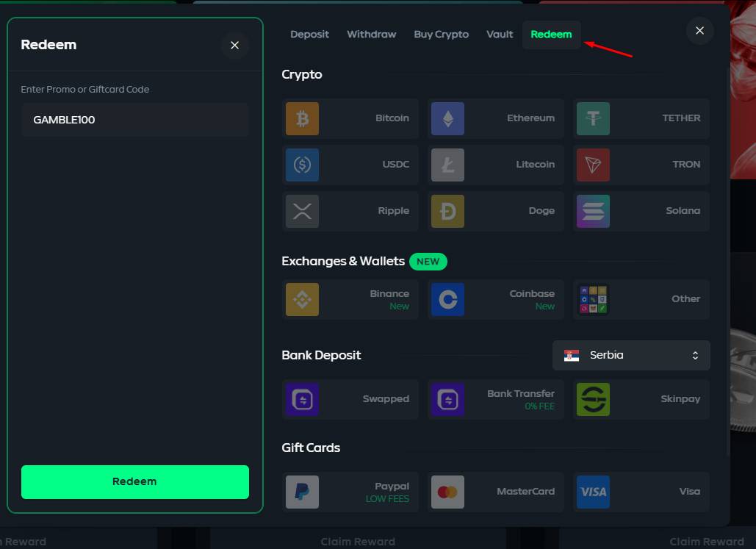The width and height of the screenshot is (756, 549).
Task: Switch to the Withdraw tab
Action: [x=371, y=35]
